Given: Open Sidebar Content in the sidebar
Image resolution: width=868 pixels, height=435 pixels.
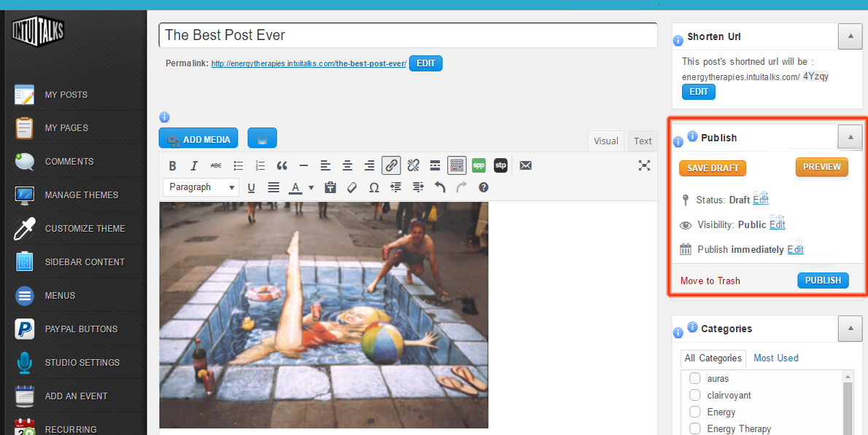Looking at the screenshot, I should point(85,262).
